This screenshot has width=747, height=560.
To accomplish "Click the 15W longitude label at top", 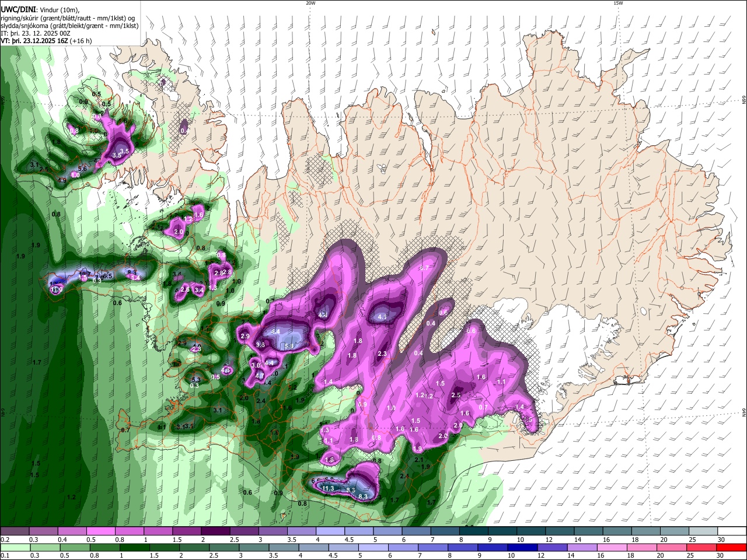I will pyautogui.click(x=618, y=3).
